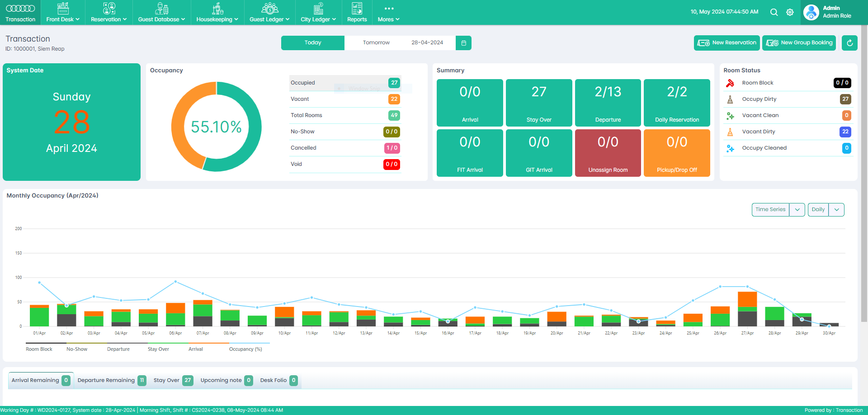
Task: Toggle the Arrival legend series
Action: click(196, 349)
